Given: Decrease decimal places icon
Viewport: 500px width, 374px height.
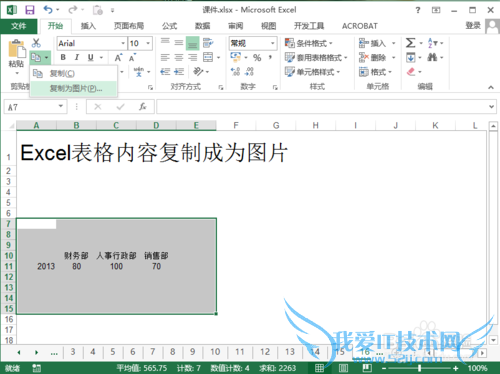Looking at the screenshot, I should [x=249, y=71].
